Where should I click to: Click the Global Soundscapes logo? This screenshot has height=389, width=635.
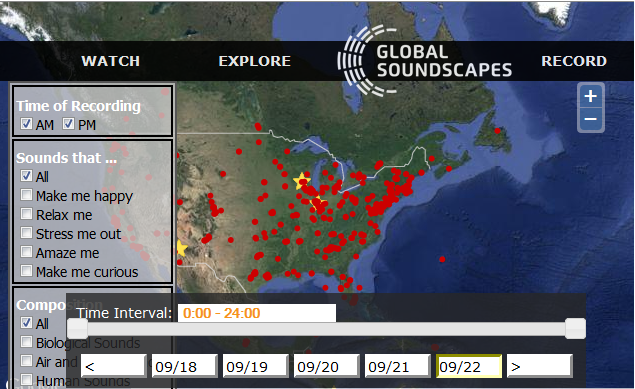425,61
